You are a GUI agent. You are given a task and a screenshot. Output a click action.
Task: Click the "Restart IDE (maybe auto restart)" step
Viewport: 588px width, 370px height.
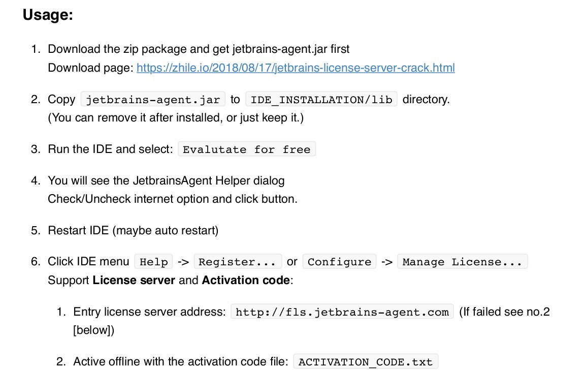(x=133, y=230)
